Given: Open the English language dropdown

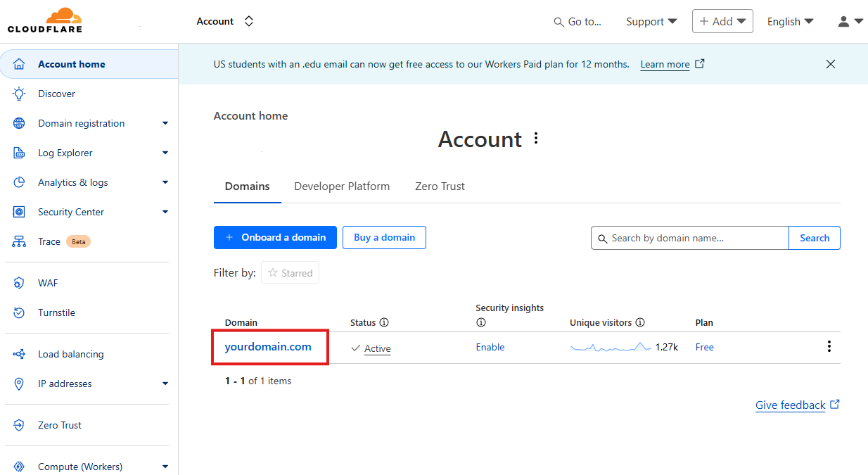Looking at the screenshot, I should 790,22.
